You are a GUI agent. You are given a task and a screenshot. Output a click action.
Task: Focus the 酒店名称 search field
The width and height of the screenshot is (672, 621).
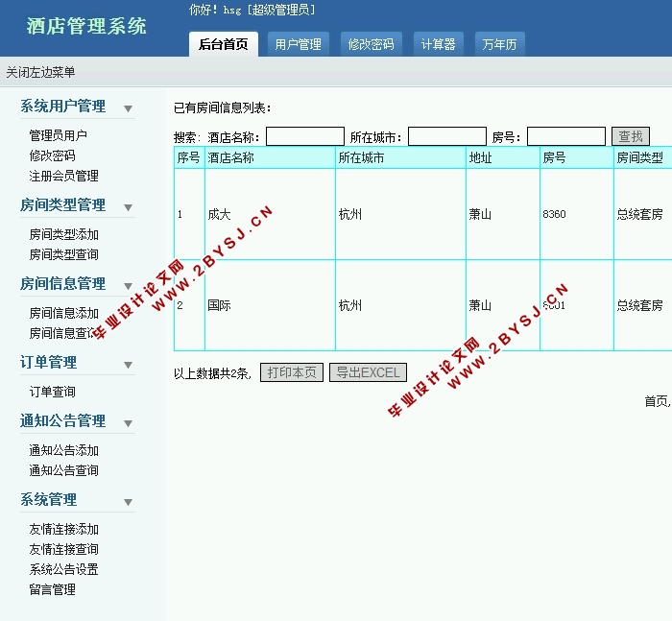305,136
